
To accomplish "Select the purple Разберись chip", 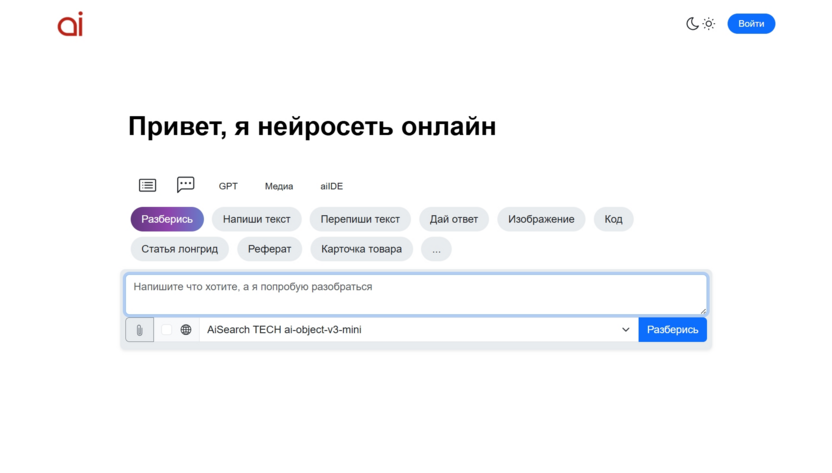I will pyautogui.click(x=167, y=219).
